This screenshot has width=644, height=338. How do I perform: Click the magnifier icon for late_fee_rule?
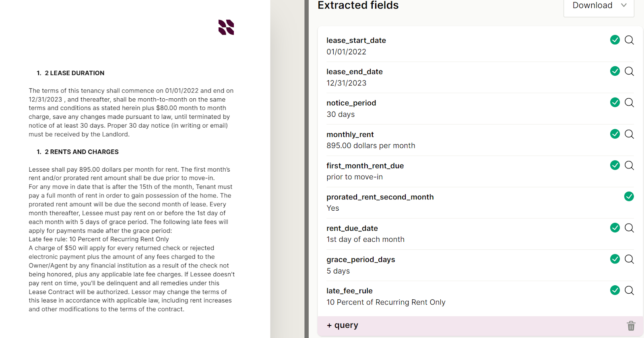pyautogui.click(x=629, y=290)
